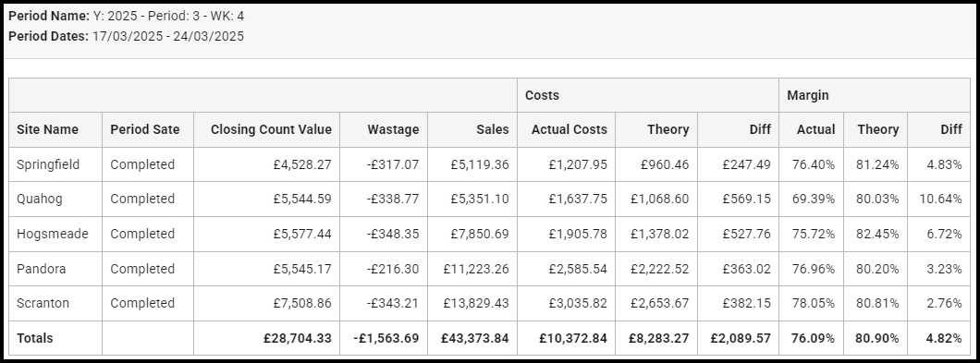980x363 pixels.
Task: Click the Wastage column header
Action: click(x=393, y=129)
